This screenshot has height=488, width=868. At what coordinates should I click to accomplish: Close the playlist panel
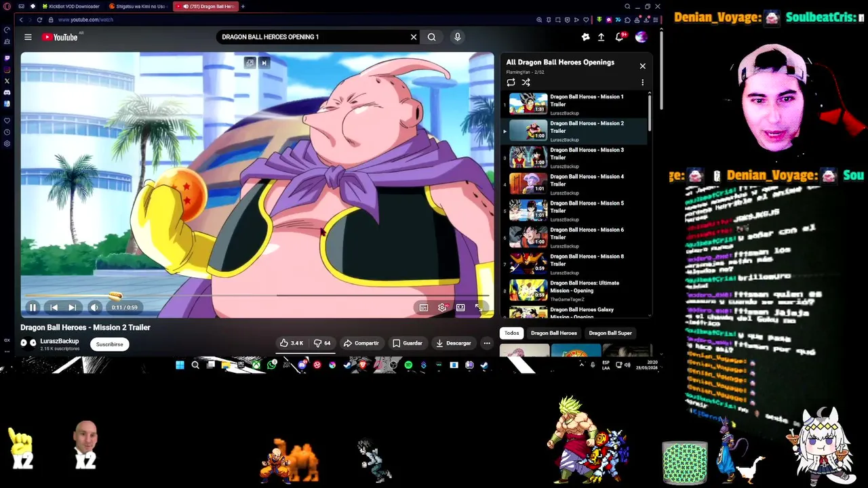tap(642, 66)
